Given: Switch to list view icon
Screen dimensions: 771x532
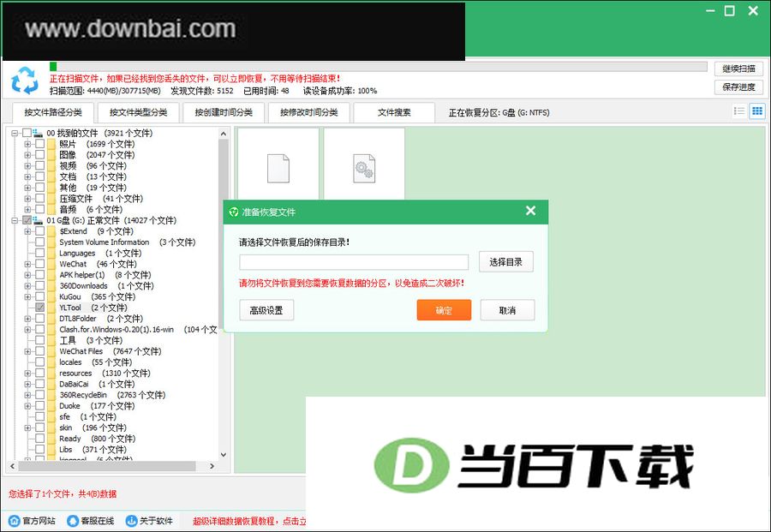Looking at the screenshot, I should (x=739, y=111).
